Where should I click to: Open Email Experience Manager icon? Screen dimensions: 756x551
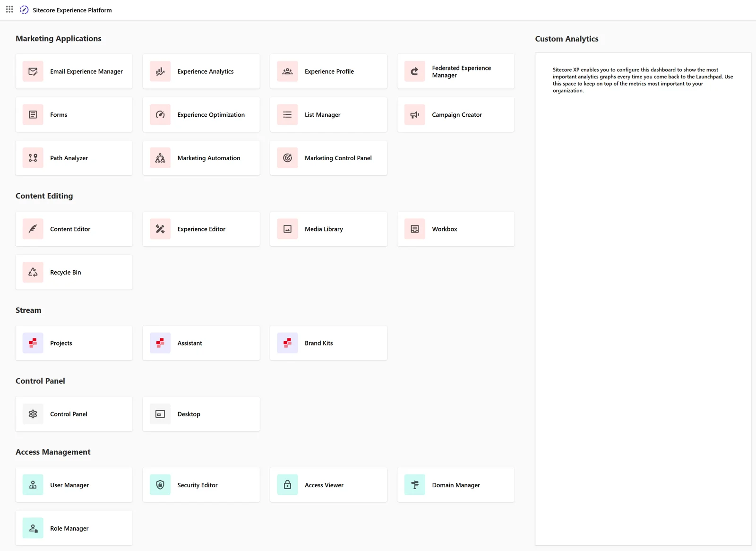[x=33, y=71]
